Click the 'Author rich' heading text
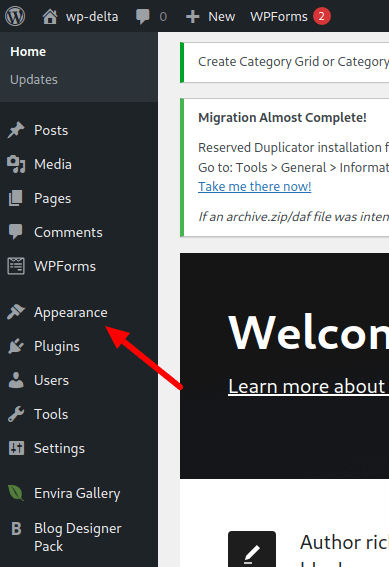 pos(344,542)
